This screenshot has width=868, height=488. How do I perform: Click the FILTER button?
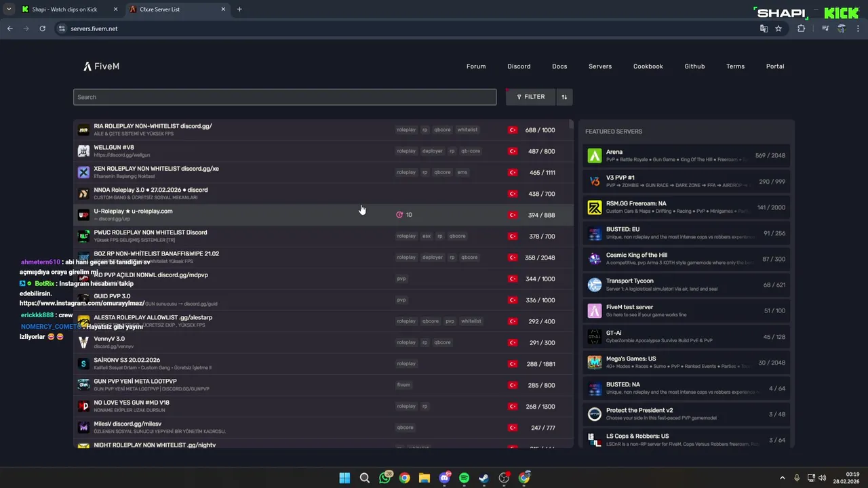coord(531,97)
